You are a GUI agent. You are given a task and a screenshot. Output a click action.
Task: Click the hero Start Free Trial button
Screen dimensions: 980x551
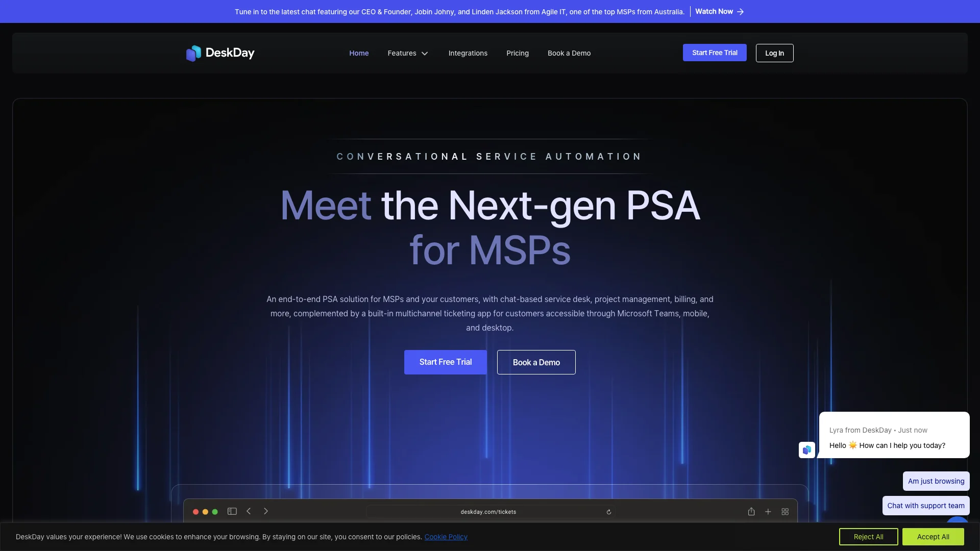[x=446, y=362]
